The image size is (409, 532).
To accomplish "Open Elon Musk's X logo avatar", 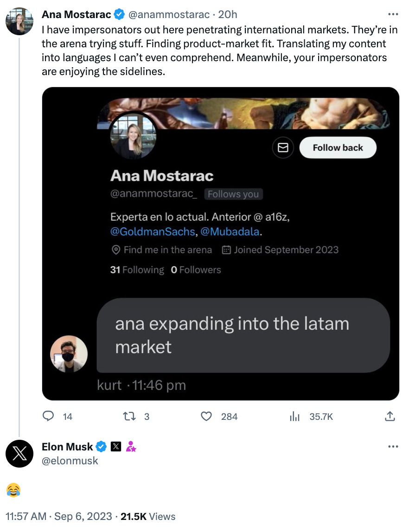I will [x=19, y=454].
